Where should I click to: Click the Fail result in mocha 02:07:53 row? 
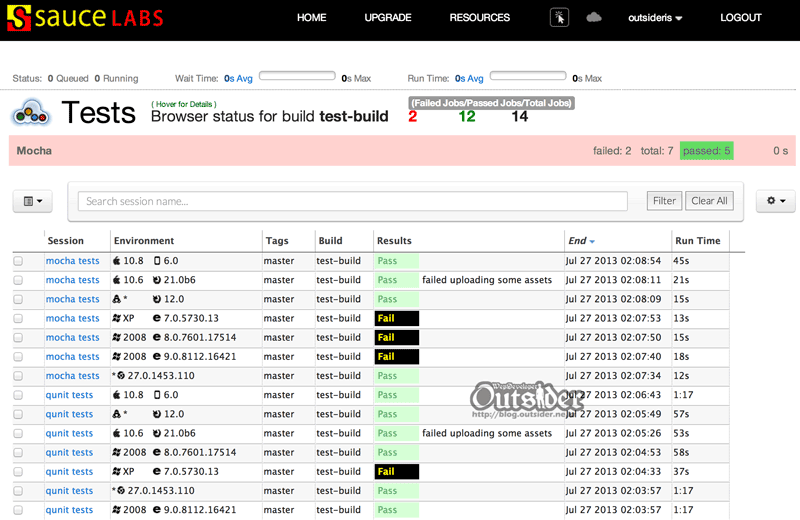397,318
